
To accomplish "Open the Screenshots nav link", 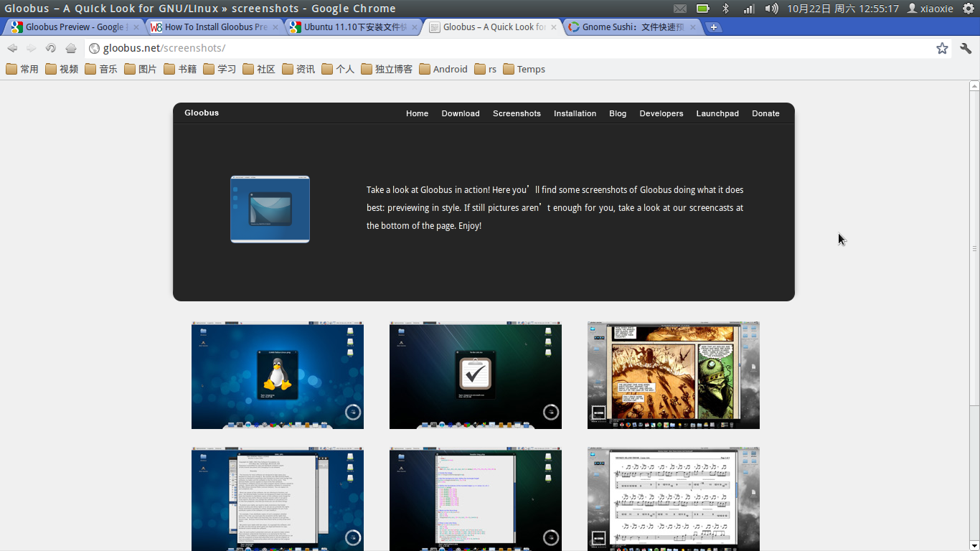I will pyautogui.click(x=517, y=113).
